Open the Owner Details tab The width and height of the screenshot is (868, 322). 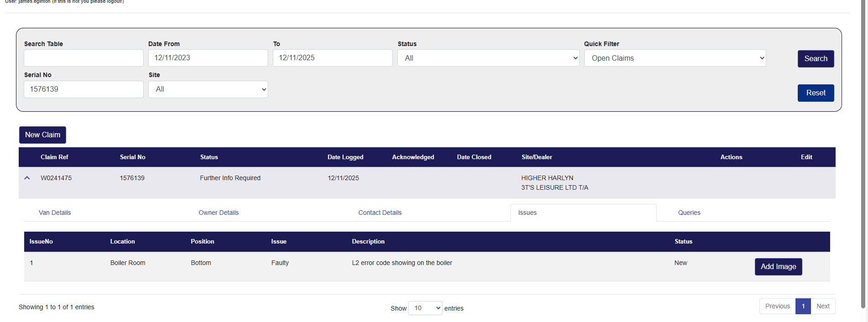pyautogui.click(x=218, y=213)
